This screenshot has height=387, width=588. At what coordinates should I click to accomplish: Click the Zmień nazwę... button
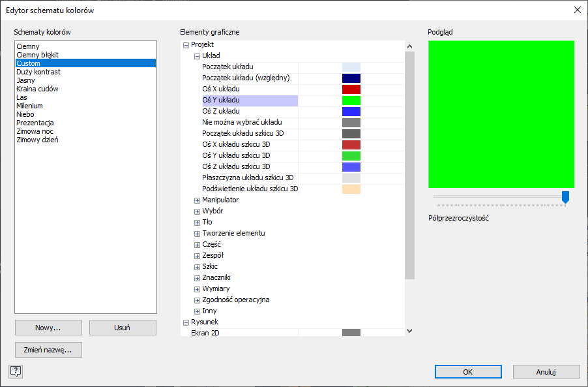pyautogui.click(x=48, y=350)
